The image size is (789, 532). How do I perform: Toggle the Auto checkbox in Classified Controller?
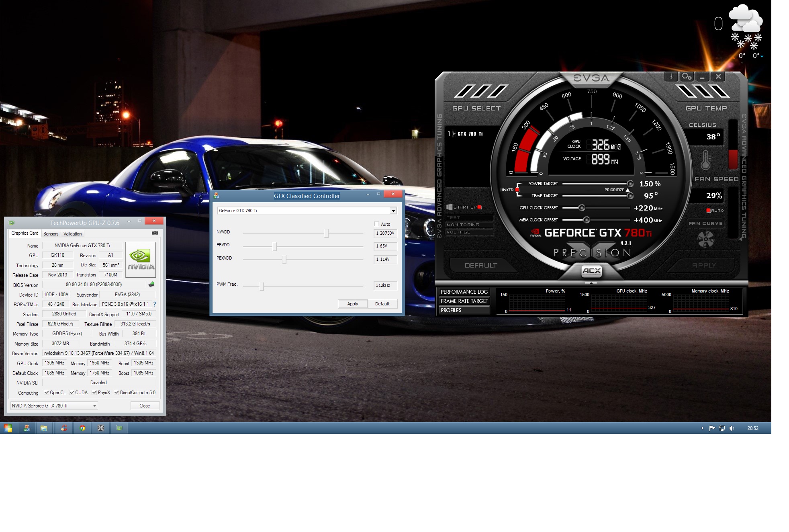pos(376,224)
